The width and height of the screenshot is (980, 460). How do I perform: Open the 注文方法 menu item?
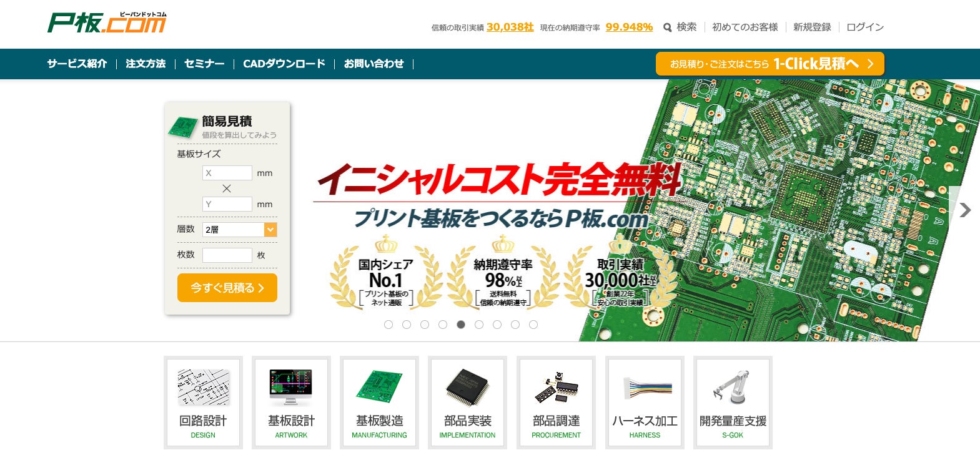146,64
